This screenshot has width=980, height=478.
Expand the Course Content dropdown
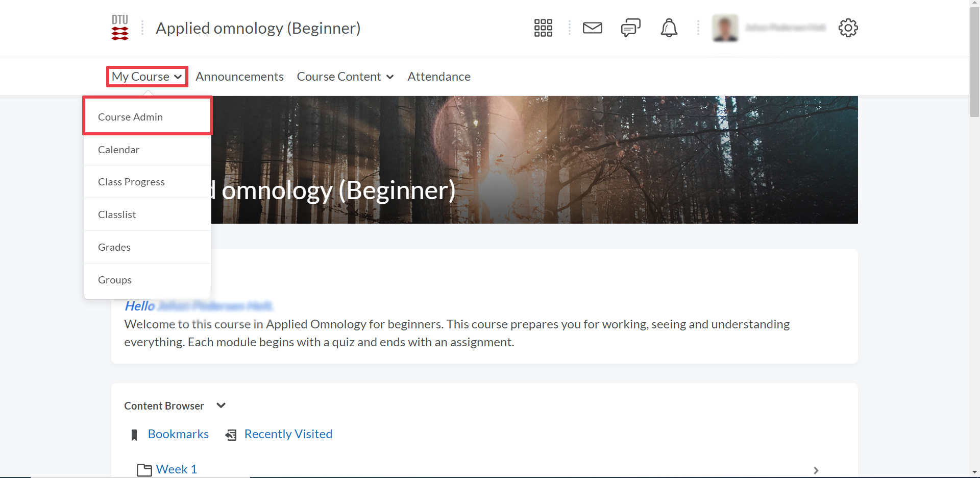[345, 77]
